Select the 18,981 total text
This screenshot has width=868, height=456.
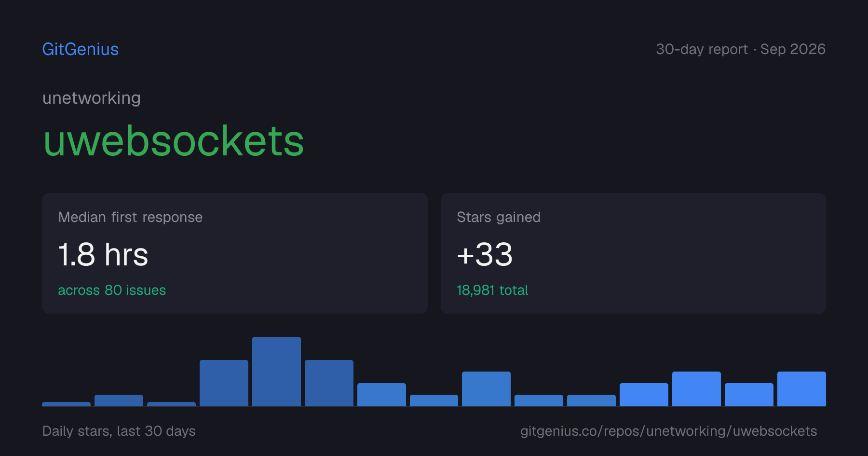[492, 290]
